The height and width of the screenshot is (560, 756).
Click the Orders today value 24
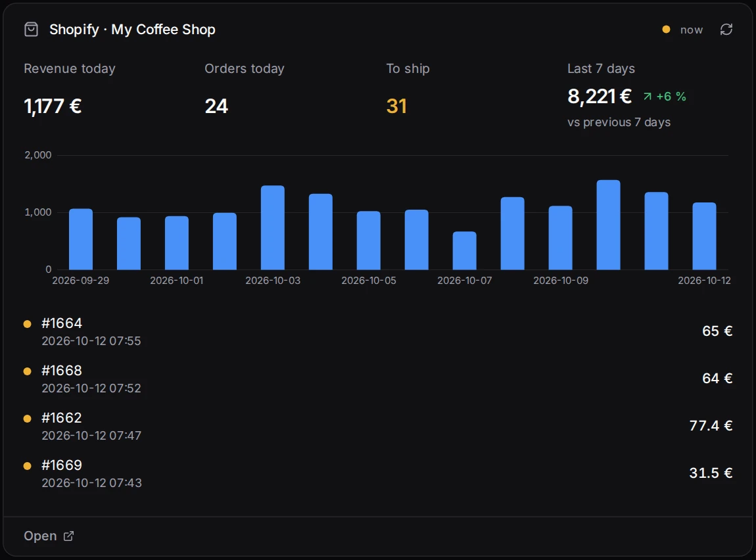point(216,106)
